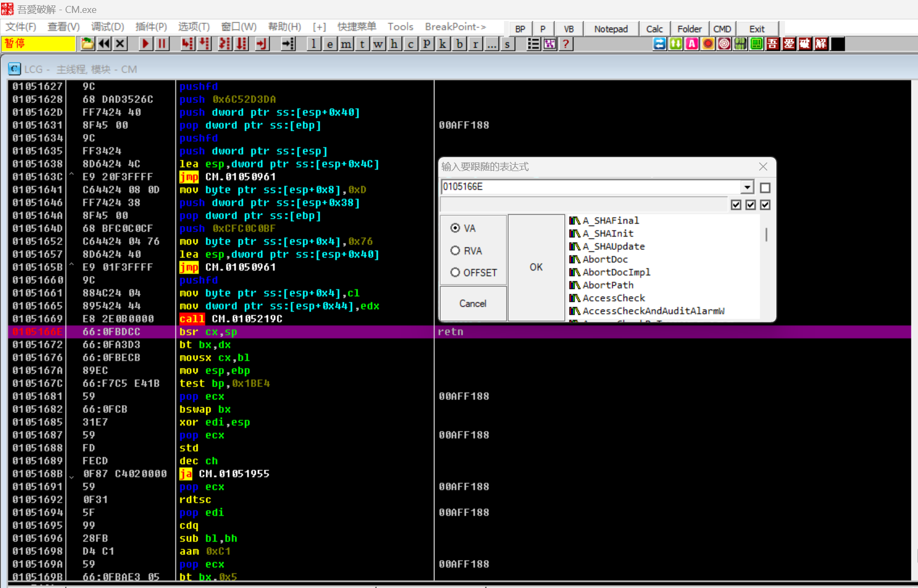
Task: Close the debugged program with X icon
Action: pyautogui.click(x=121, y=44)
